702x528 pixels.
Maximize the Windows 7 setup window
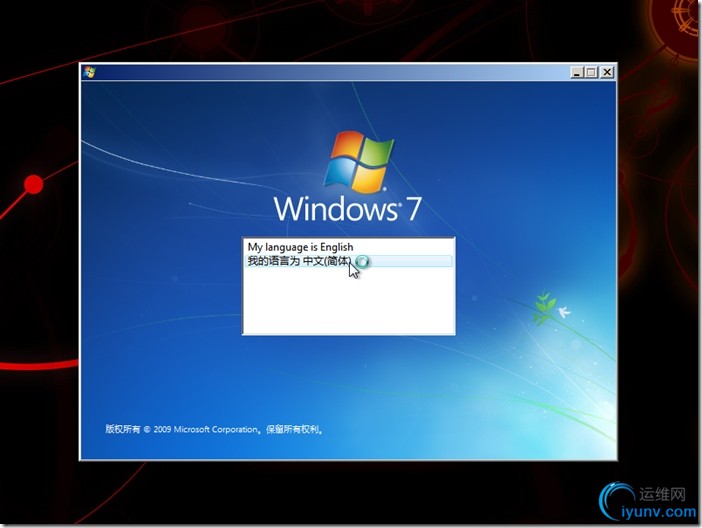(591, 72)
